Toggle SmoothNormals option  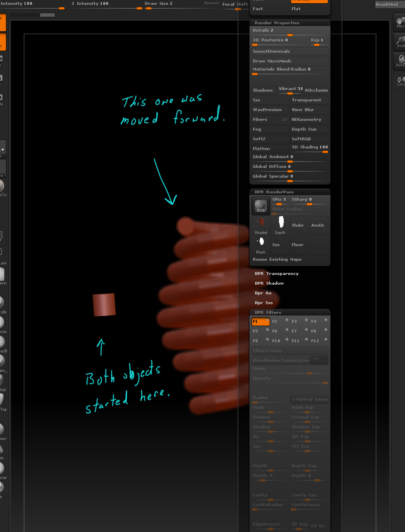coord(290,51)
